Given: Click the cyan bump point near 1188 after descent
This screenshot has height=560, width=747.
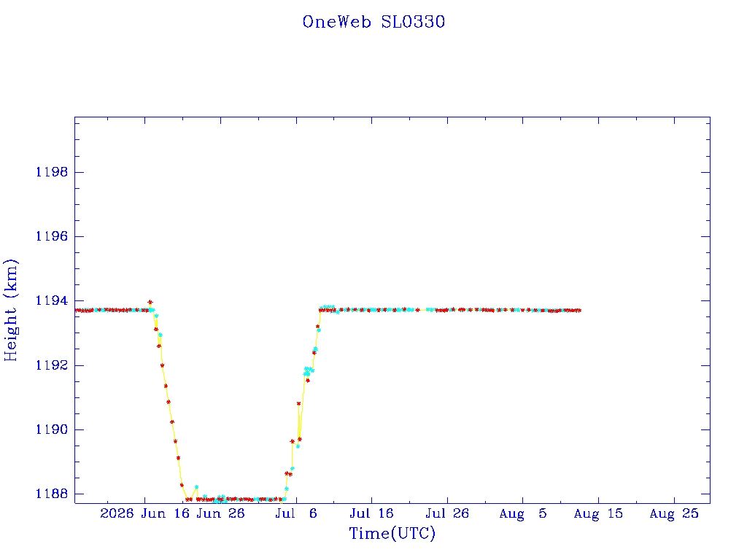Looking at the screenshot, I should click(x=196, y=487).
